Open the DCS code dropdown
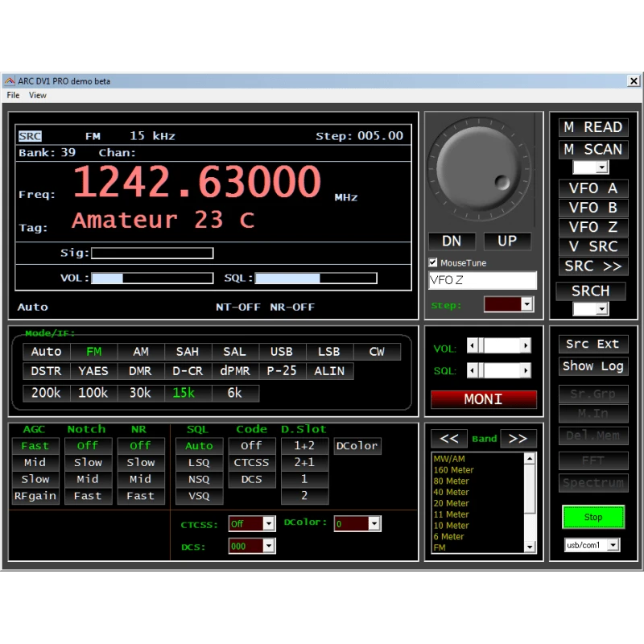 [x=269, y=546]
